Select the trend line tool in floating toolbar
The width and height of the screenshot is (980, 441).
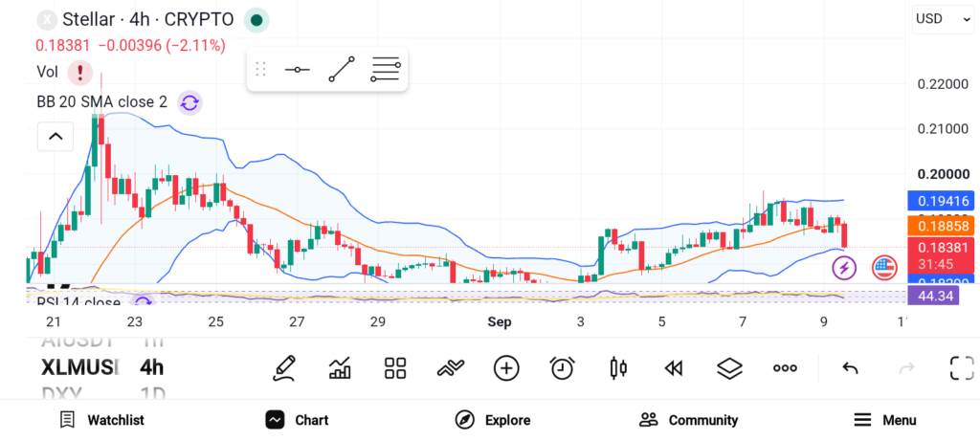[342, 69]
